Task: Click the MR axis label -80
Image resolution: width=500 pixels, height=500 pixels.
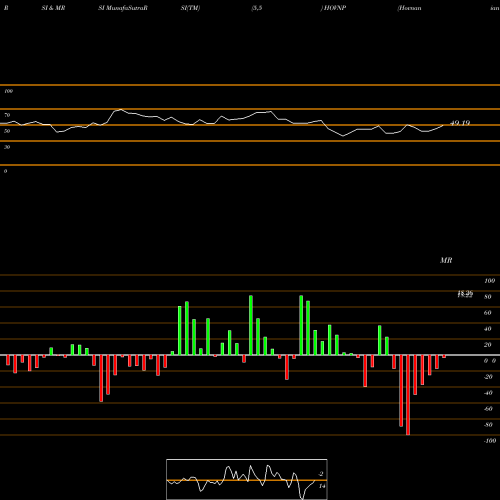Action: point(488,425)
